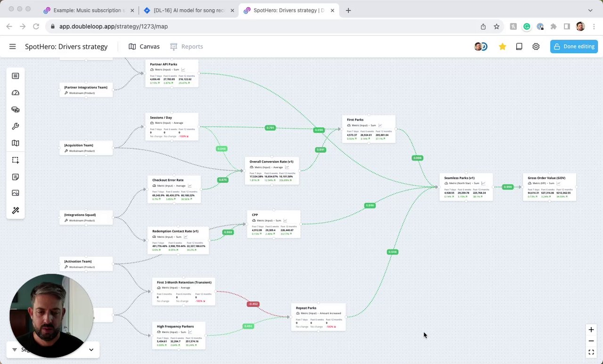Screen dimensions: 603x364
Task: Select the image tool in left toolbar
Action: pyautogui.click(x=16, y=193)
